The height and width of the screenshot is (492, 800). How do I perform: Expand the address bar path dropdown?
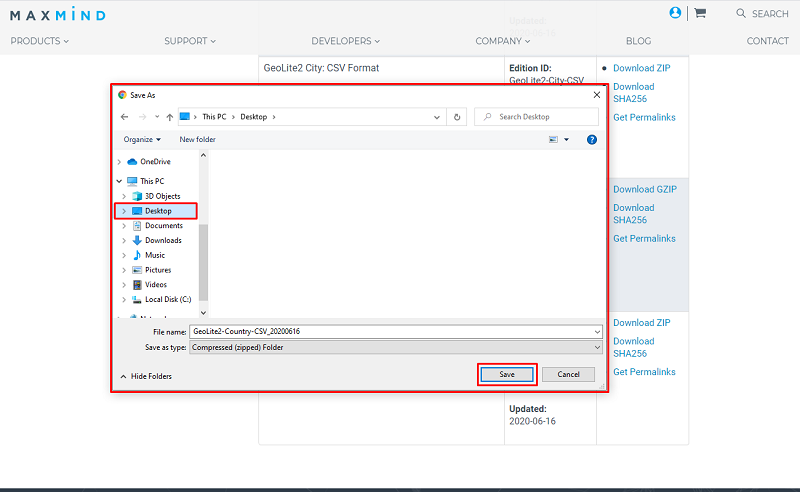click(437, 117)
